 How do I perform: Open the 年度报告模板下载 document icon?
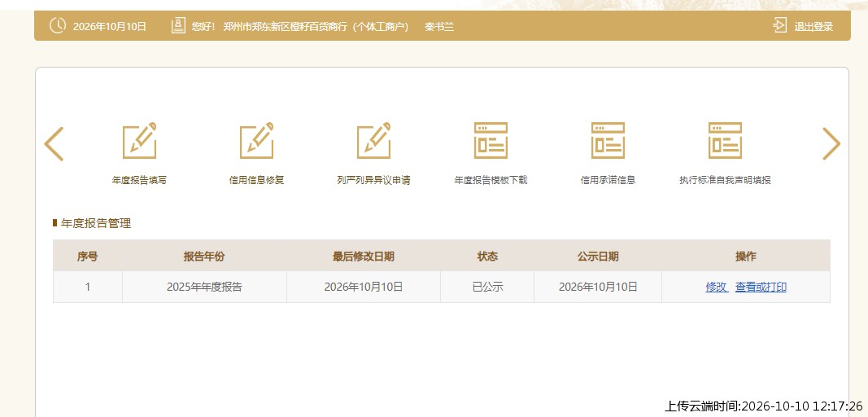tap(491, 141)
